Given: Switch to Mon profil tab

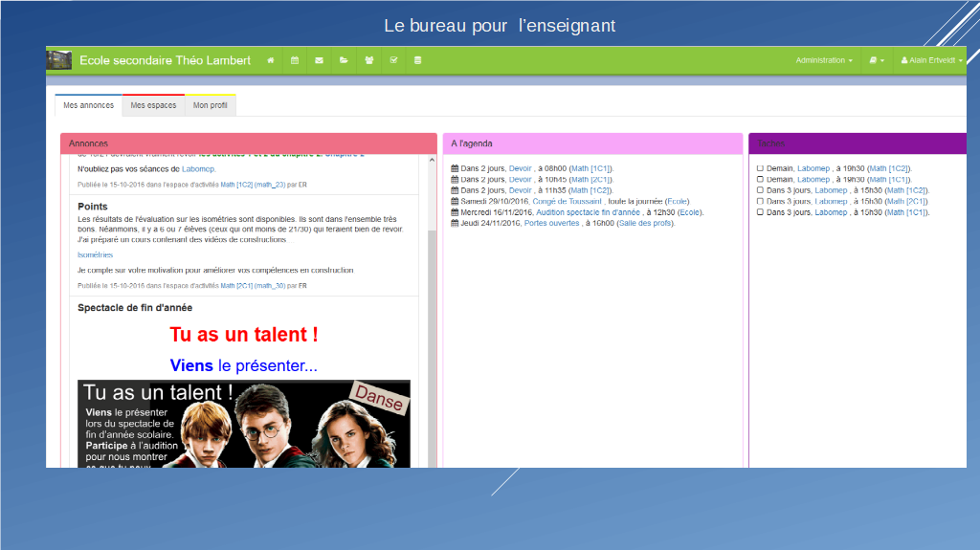Looking at the screenshot, I should pyautogui.click(x=211, y=105).
